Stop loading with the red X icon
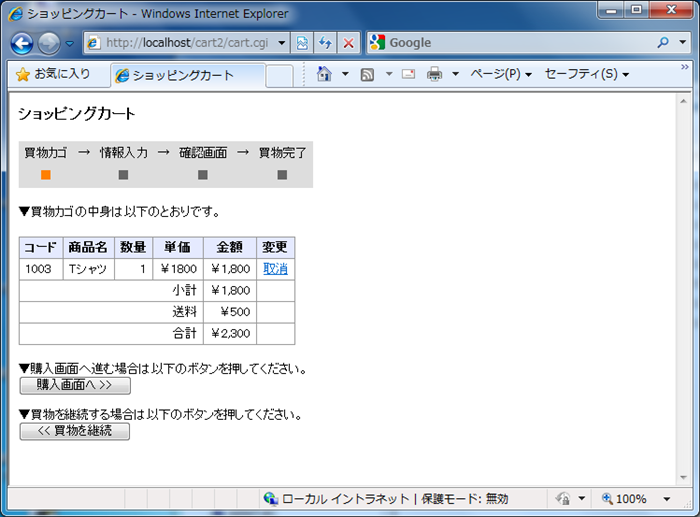This screenshot has width=700, height=517. 349,43
